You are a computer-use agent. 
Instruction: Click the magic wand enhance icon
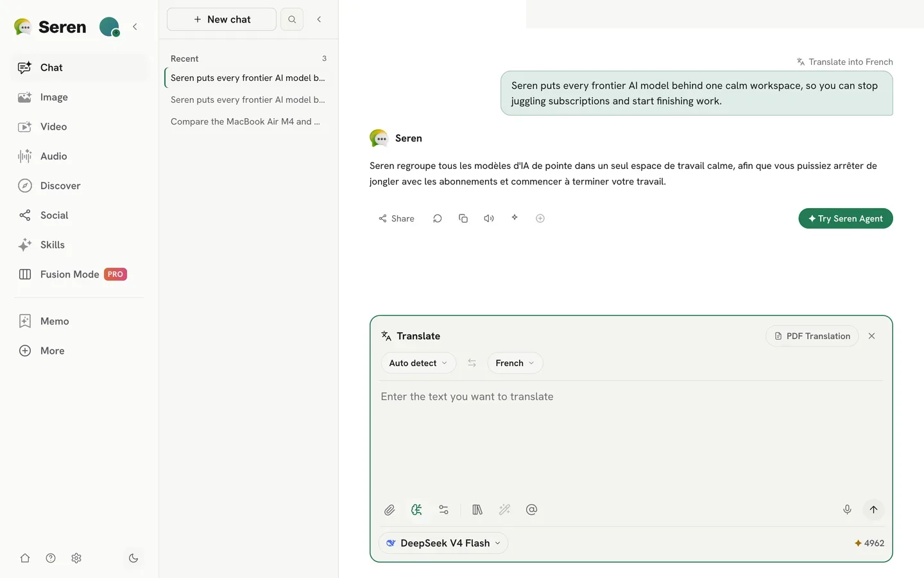click(504, 510)
